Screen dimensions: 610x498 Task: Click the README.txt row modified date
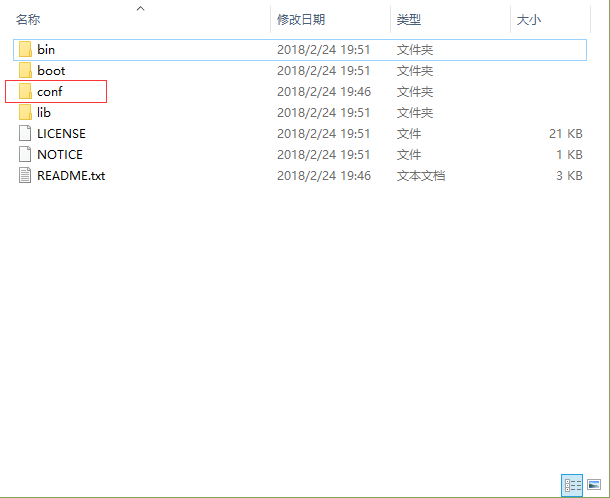(324, 175)
